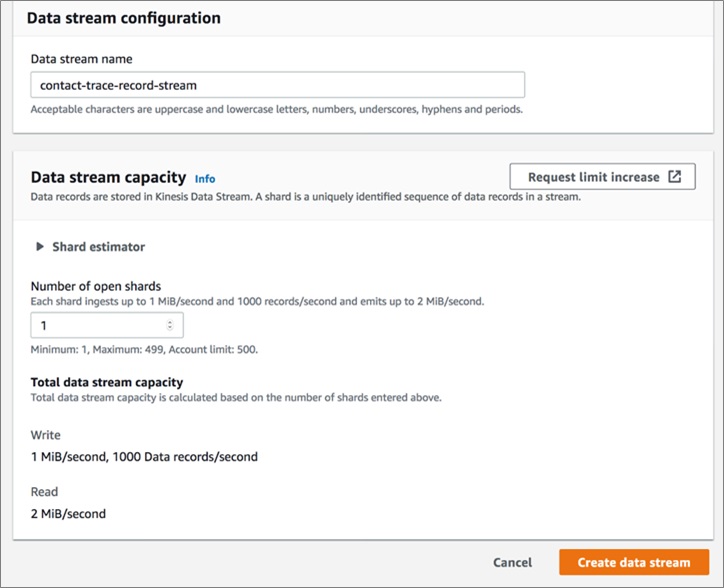This screenshot has height=588, width=724.
Task: Click the Write capacity value text
Action: (x=144, y=457)
